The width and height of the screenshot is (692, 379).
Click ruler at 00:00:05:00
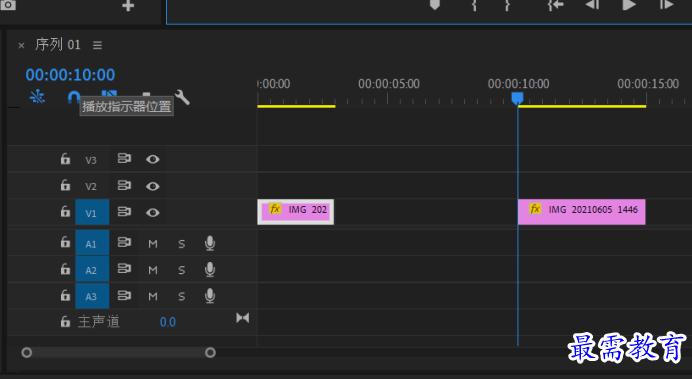tap(388, 84)
